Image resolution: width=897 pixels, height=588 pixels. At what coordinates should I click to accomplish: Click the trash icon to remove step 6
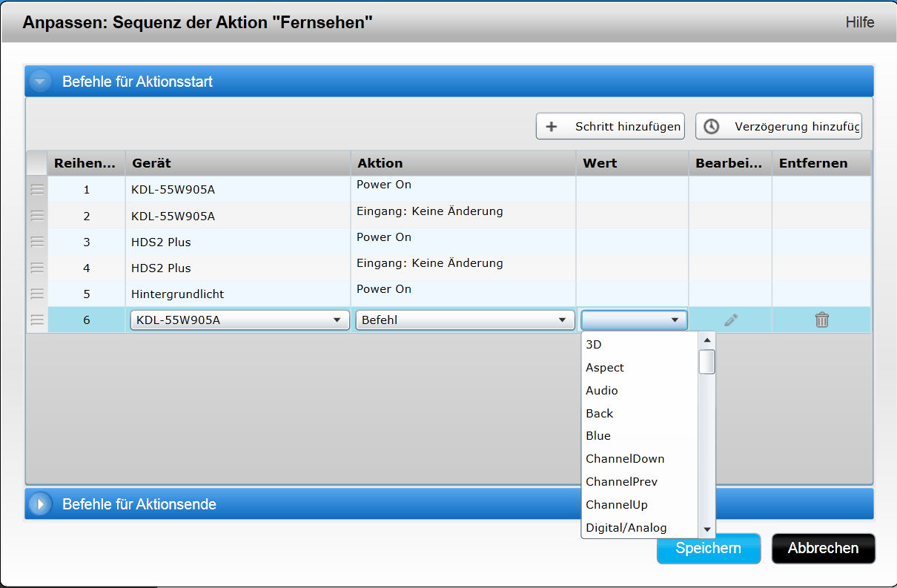(821, 320)
